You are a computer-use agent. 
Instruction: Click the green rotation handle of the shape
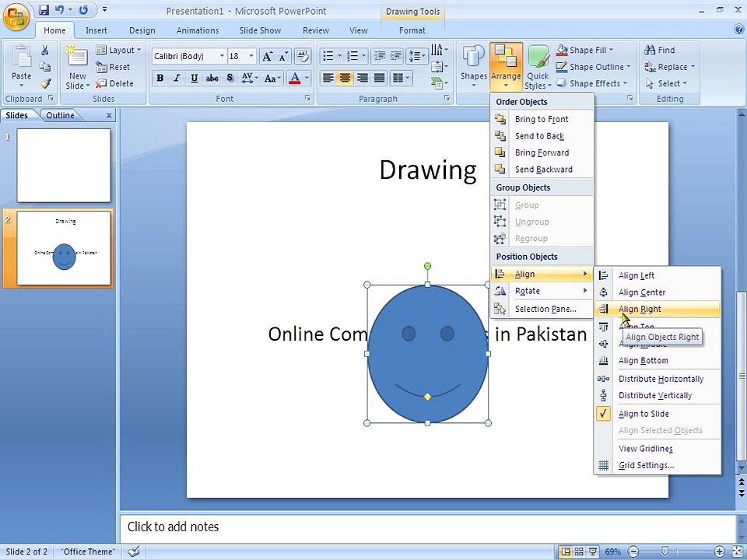click(x=427, y=266)
